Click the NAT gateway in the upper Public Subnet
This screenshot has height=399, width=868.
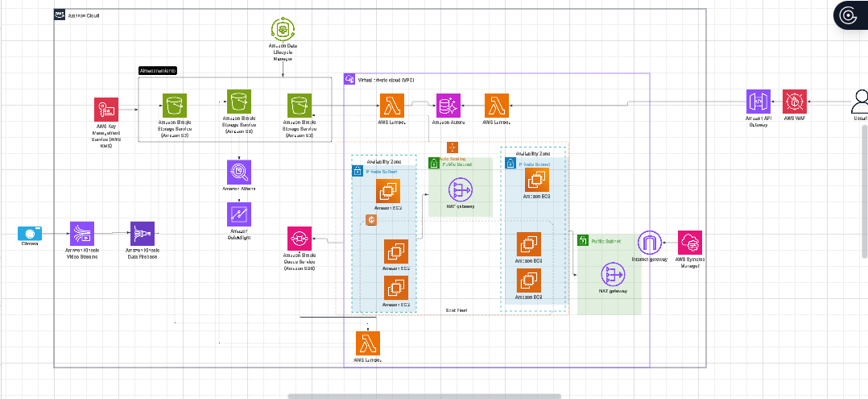pyautogui.click(x=460, y=190)
